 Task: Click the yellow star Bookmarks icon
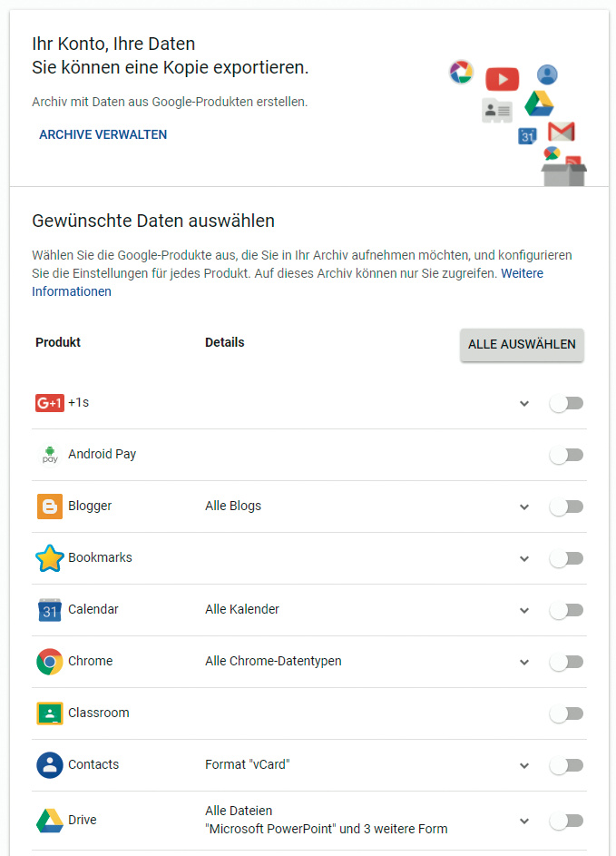(x=49, y=557)
